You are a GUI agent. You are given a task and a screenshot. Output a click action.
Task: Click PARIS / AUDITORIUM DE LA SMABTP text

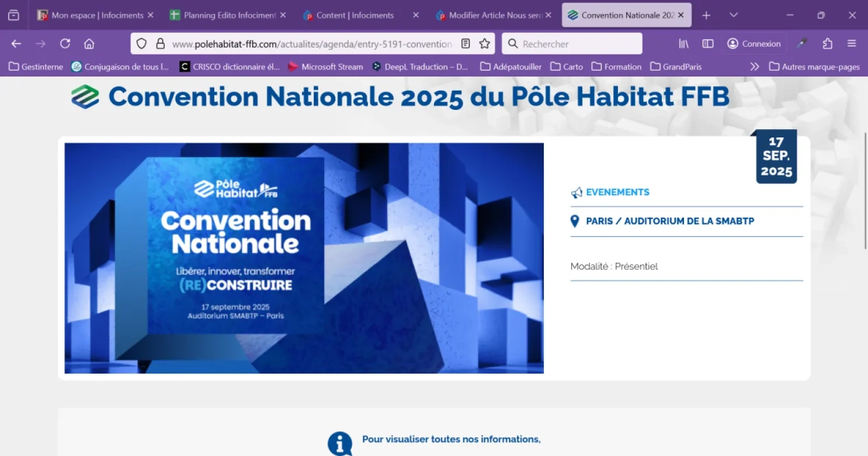[x=670, y=221]
